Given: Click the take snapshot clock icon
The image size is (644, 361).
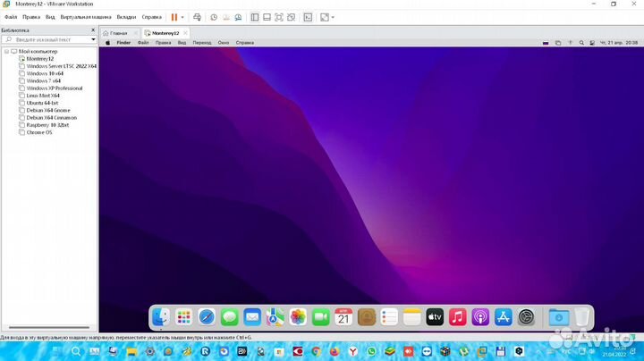Looking at the screenshot, I should [x=212, y=17].
